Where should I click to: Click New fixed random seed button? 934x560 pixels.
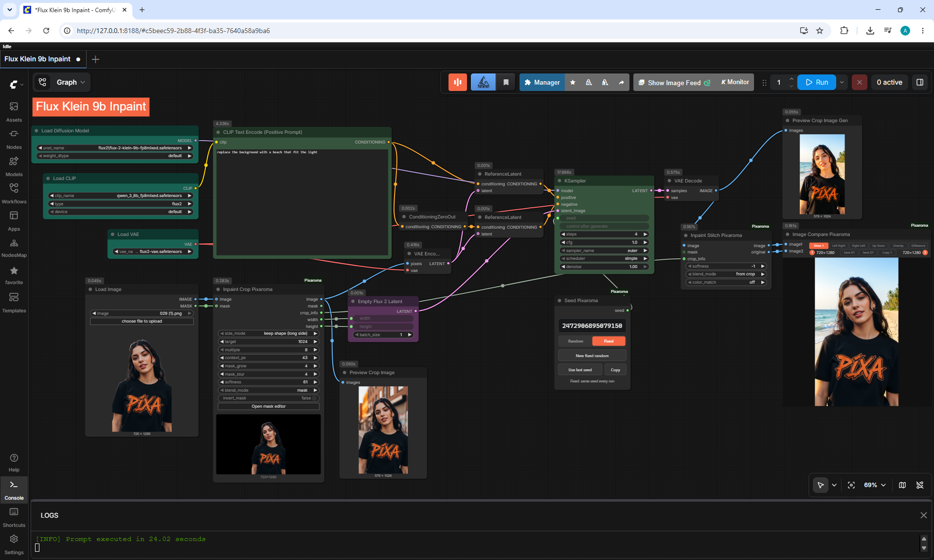tap(592, 356)
